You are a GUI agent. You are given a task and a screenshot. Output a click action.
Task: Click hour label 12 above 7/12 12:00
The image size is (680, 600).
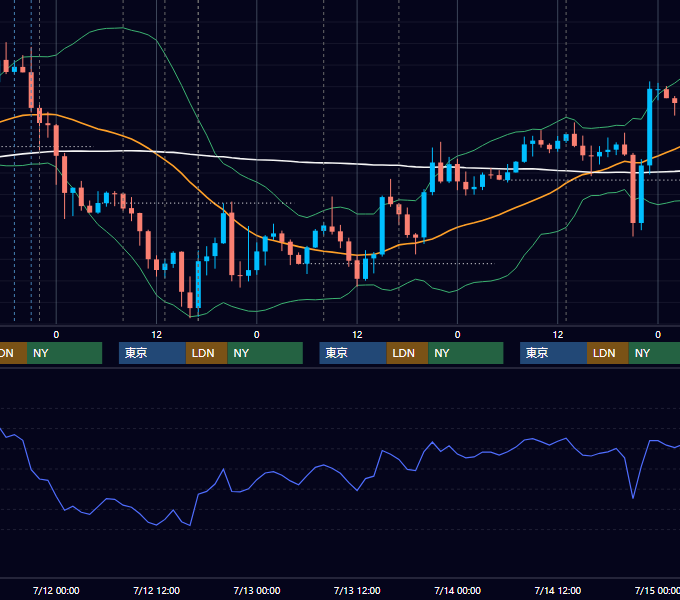click(157, 335)
